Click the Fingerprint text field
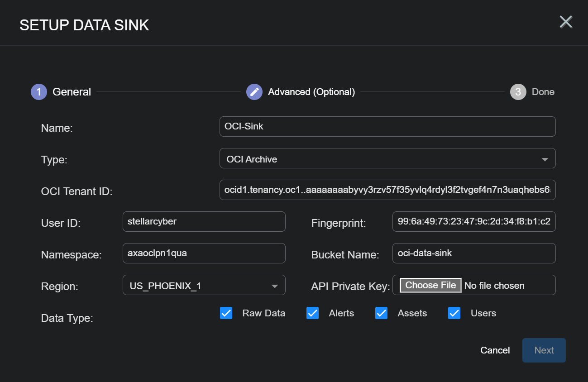 [473, 222]
